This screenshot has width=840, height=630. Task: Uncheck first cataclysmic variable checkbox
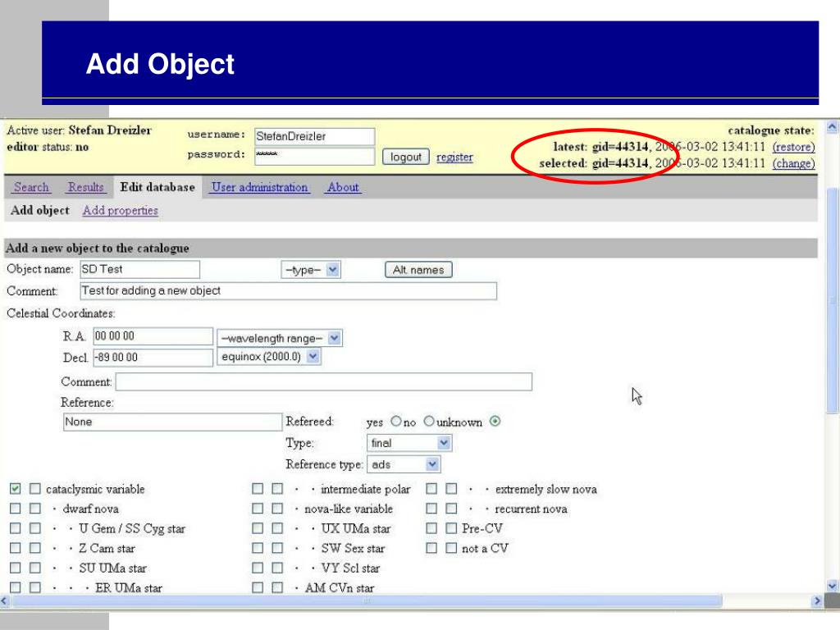point(15,489)
